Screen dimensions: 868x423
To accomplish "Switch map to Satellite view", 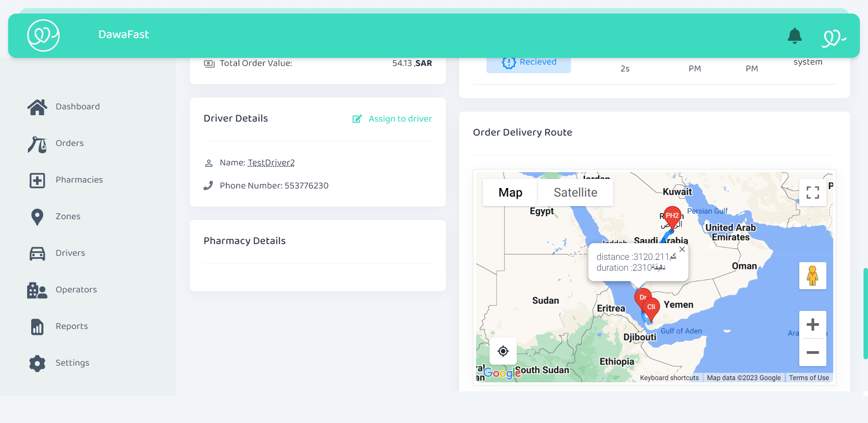I will point(575,193).
